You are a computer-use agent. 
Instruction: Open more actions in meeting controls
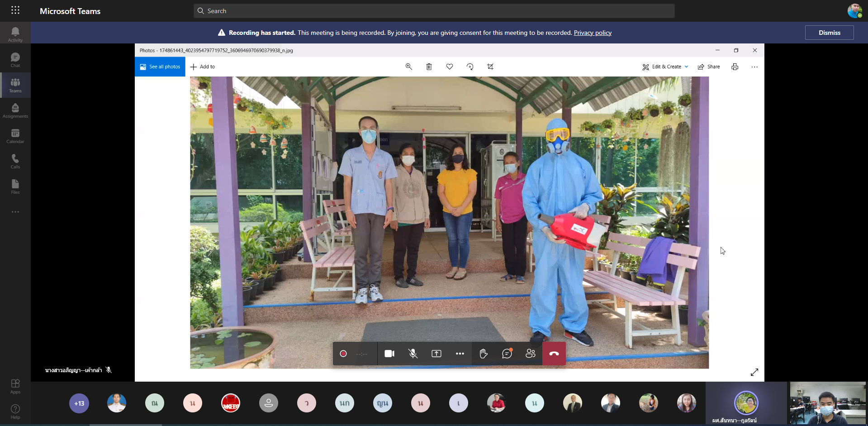460,354
